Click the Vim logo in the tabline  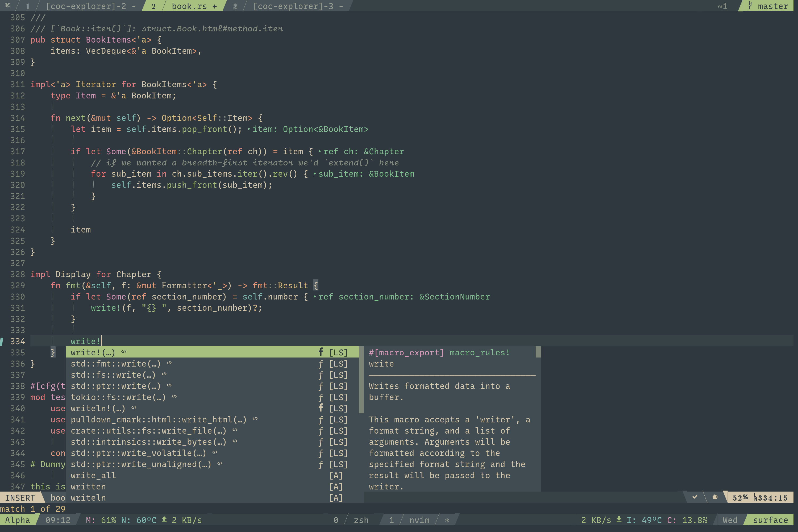(7, 5)
